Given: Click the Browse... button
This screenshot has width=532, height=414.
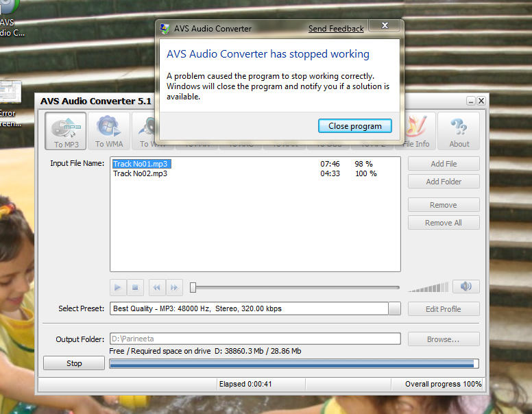Looking at the screenshot, I should coord(444,339).
